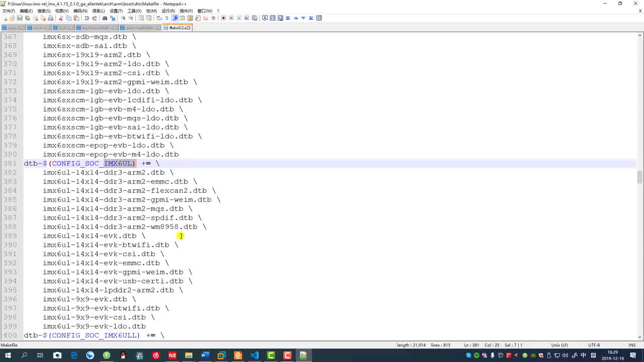Click the Save Recorded Macro icon
644x362 pixels.
pyautogui.click(x=255, y=18)
